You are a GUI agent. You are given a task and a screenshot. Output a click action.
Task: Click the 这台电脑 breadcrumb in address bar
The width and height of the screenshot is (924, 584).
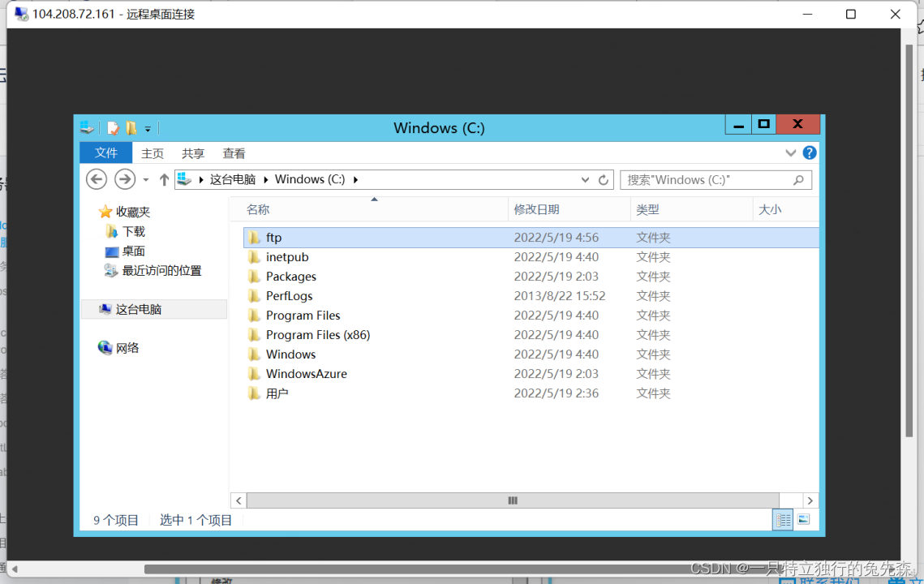(233, 179)
